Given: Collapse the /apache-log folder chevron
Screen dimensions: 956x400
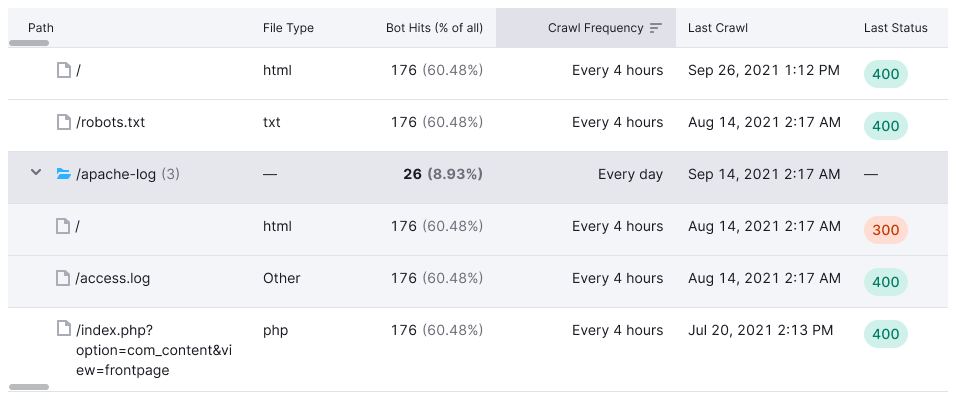Looking at the screenshot, I should click(x=36, y=173).
